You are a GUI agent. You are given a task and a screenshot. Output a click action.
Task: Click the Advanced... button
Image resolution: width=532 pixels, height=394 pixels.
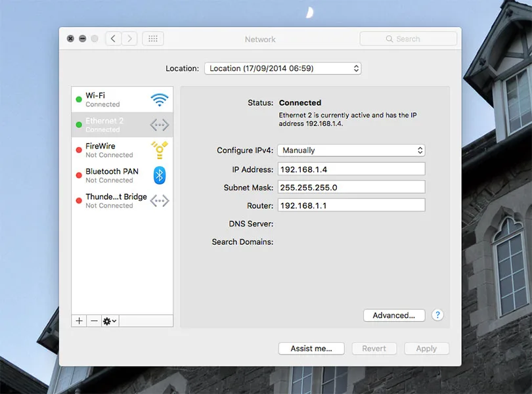click(393, 315)
